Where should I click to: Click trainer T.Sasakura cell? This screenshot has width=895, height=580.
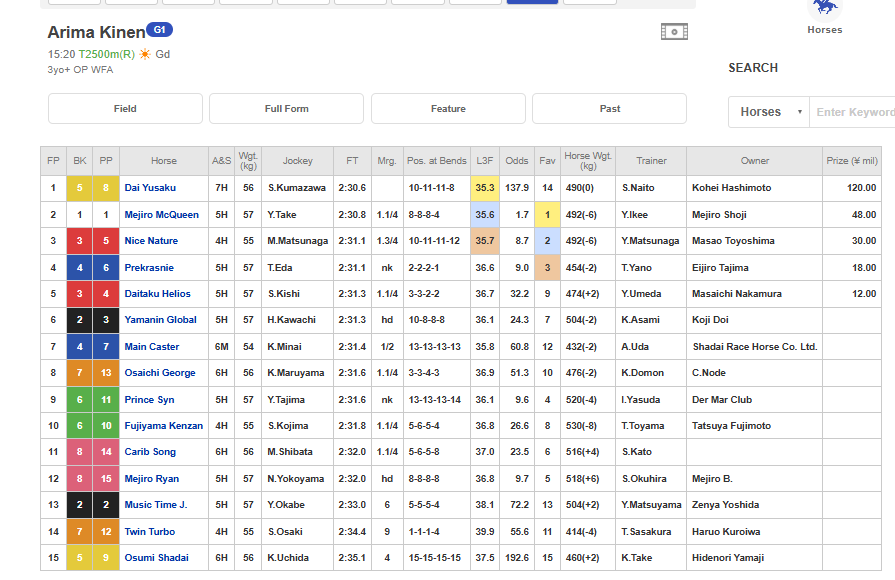pyautogui.click(x=651, y=531)
